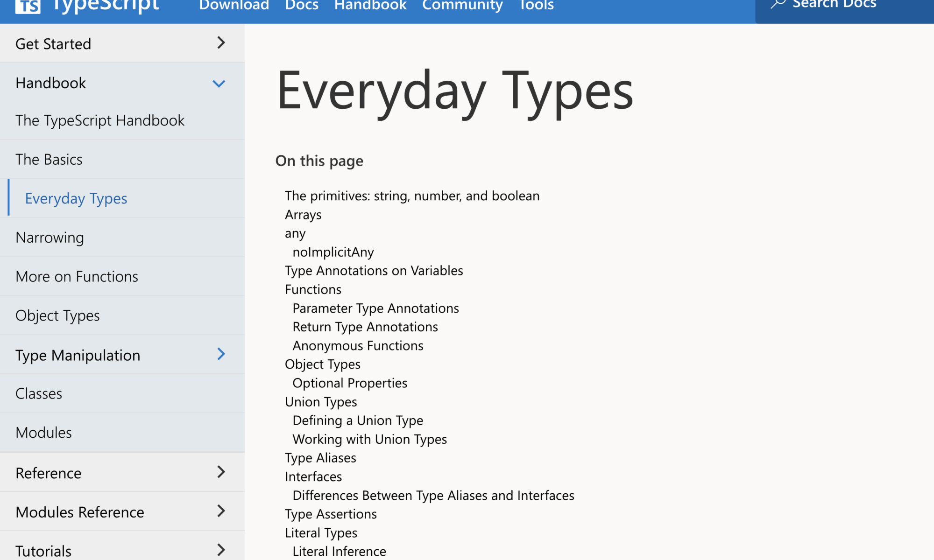Jump to the Type Aliases section link
The height and width of the screenshot is (560, 934).
tap(320, 458)
